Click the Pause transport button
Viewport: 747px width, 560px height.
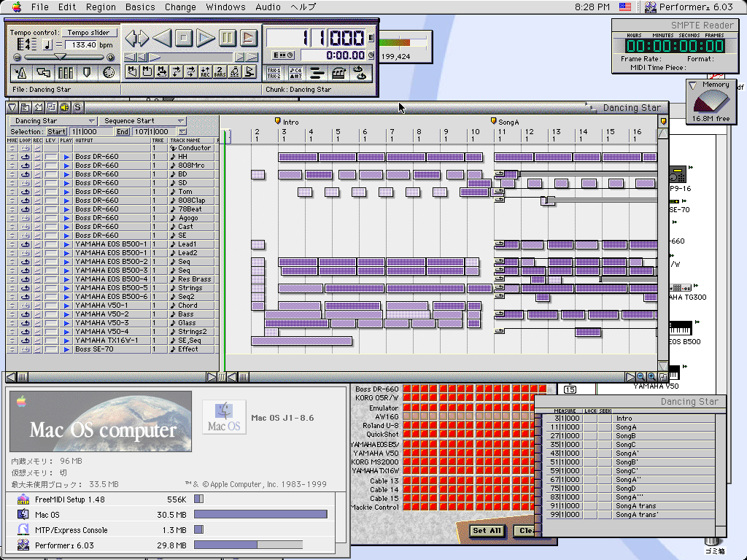(x=228, y=38)
